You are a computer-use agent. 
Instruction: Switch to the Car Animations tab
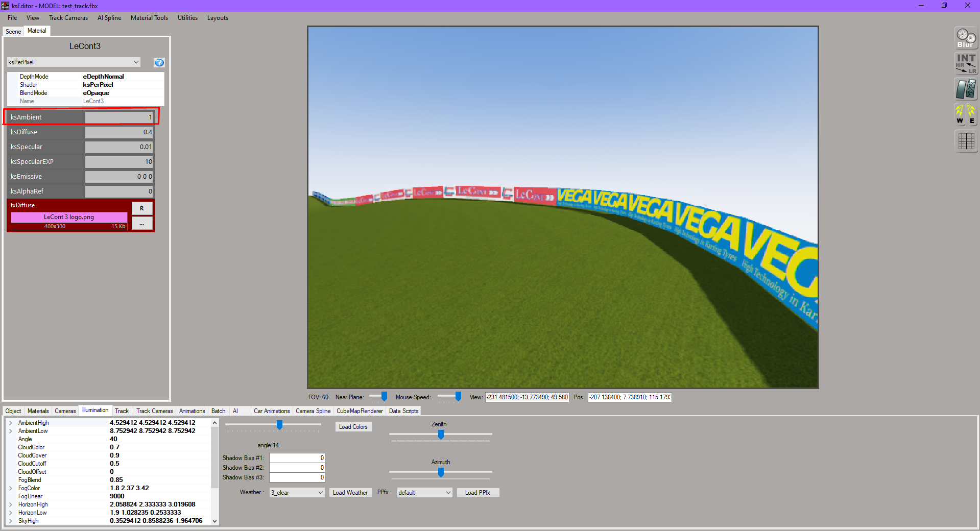tap(272, 411)
